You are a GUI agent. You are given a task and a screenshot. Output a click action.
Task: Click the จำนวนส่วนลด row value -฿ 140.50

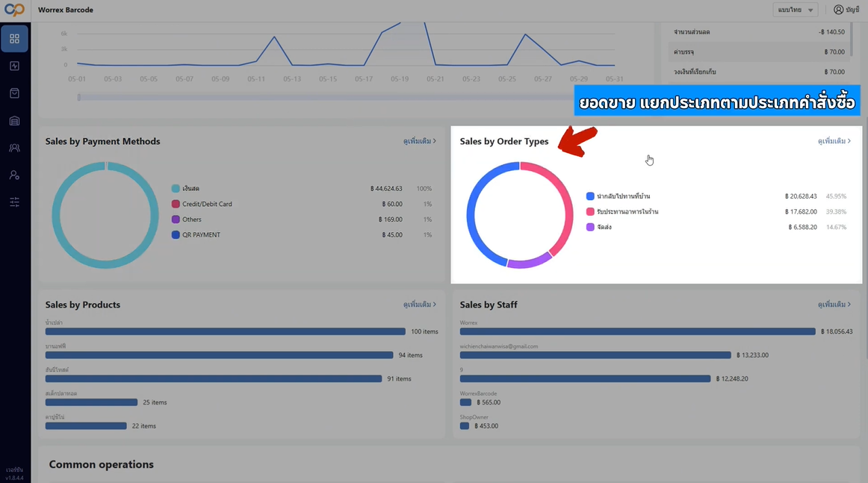(831, 32)
